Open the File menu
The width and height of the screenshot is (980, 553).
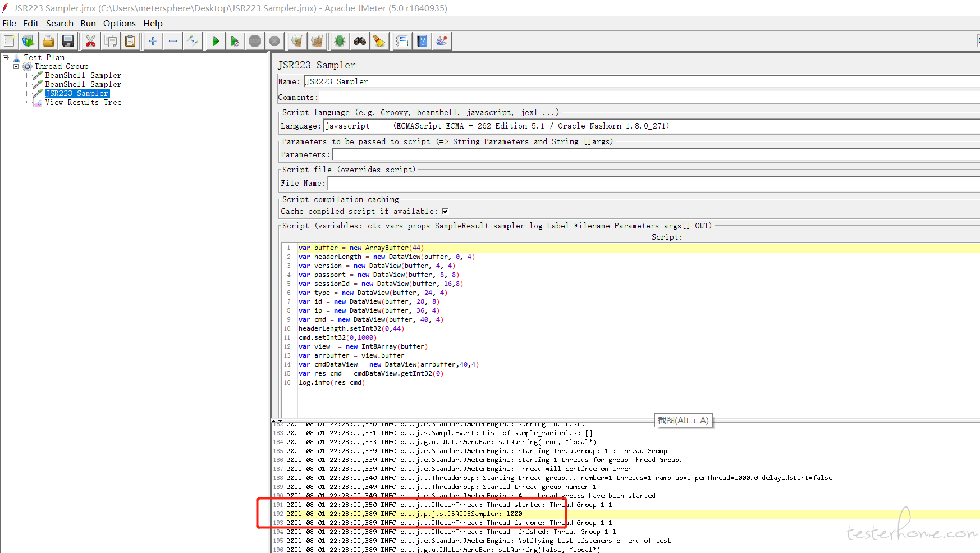point(9,23)
